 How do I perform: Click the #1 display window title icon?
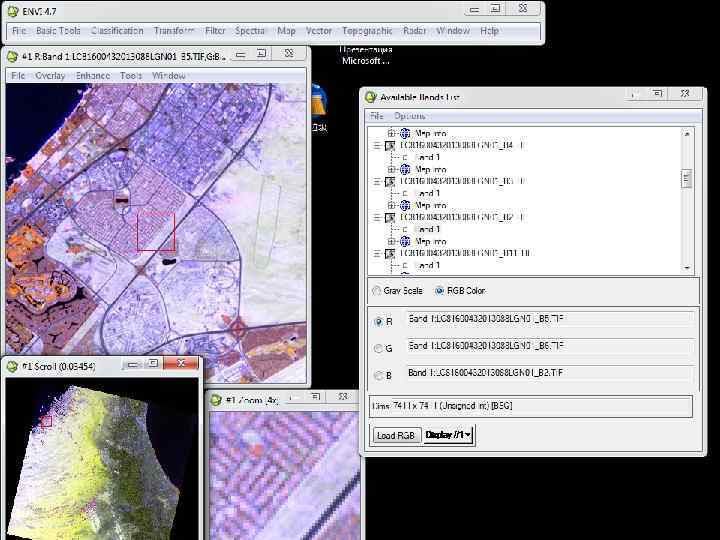point(12,56)
